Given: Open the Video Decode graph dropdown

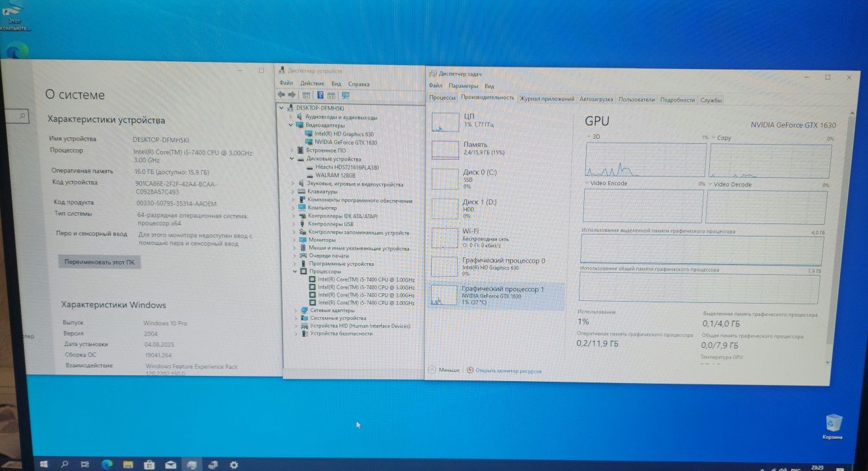Looking at the screenshot, I should click(x=710, y=184).
